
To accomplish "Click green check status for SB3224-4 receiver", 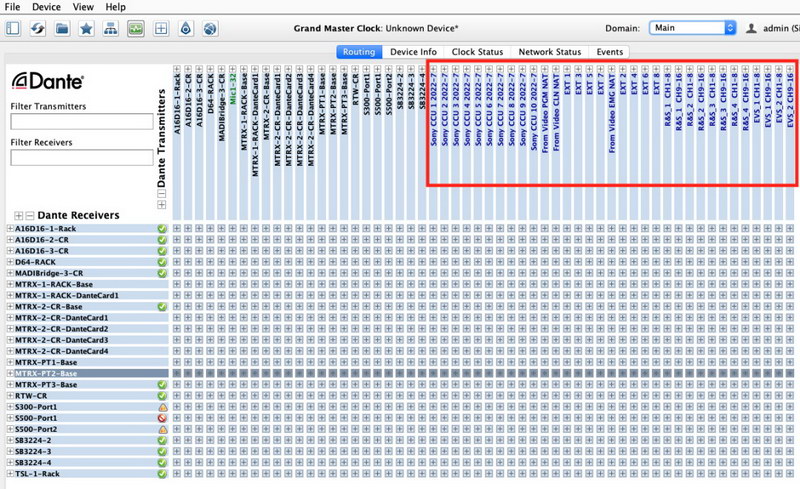I will click(x=162, y=463).
